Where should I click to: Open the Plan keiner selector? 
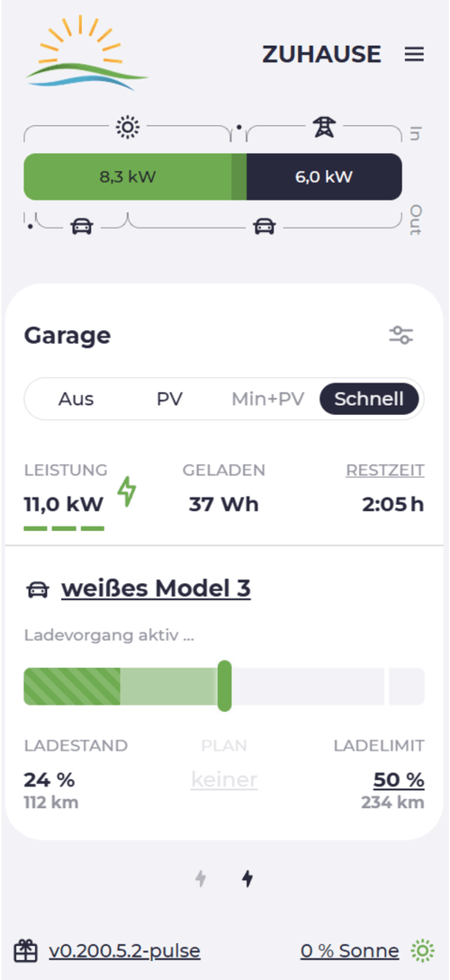224,779
